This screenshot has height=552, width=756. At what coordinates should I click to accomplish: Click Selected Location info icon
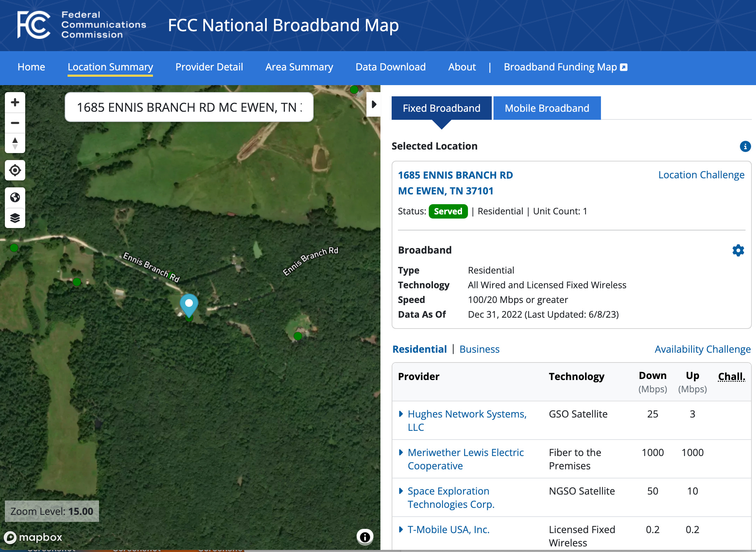745,146
